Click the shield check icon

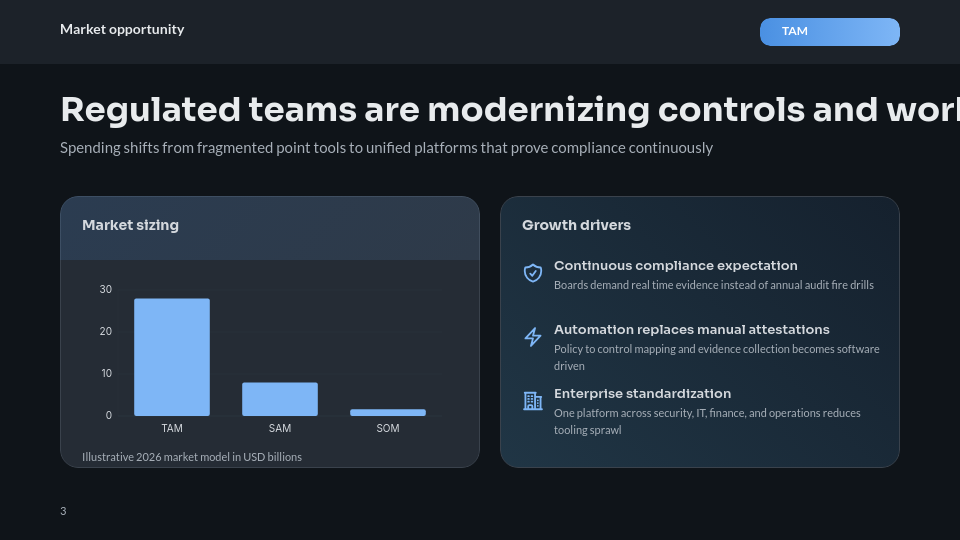pyautogui.click(x=533, y=273)
